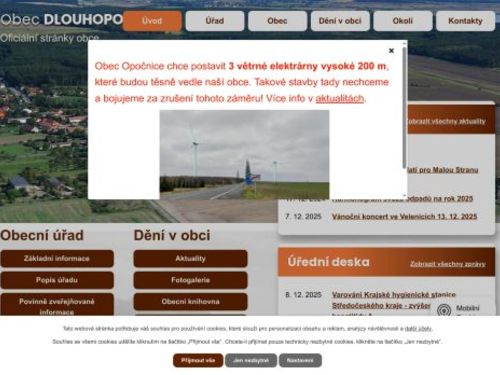Click the Obec DLOUHOPOLSKO site title

coord(62,20)
